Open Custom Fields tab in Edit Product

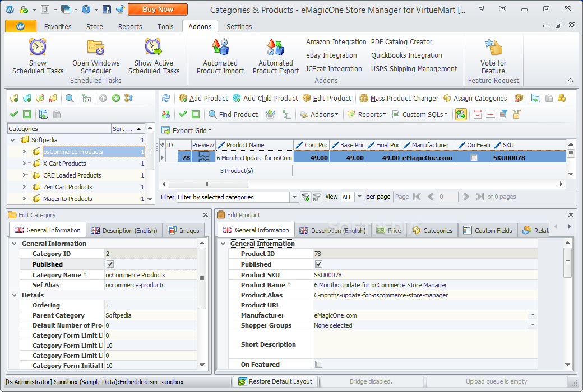tap(488, 230)
